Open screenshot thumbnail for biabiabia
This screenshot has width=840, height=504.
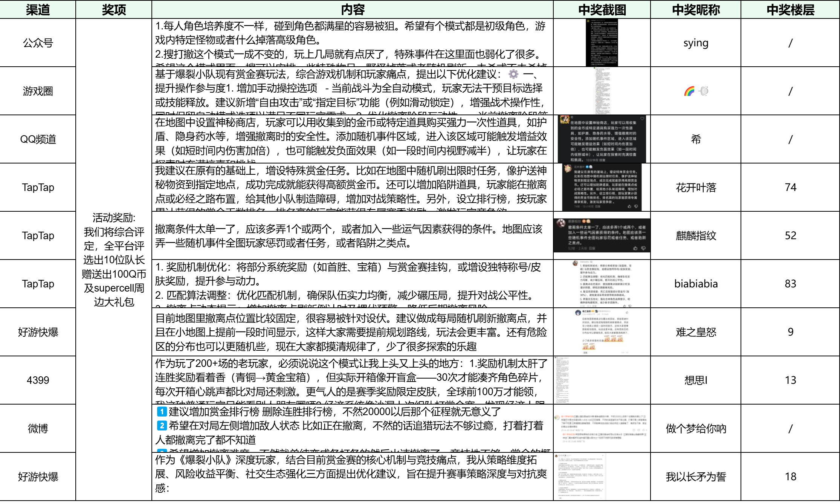pos(602,284)
